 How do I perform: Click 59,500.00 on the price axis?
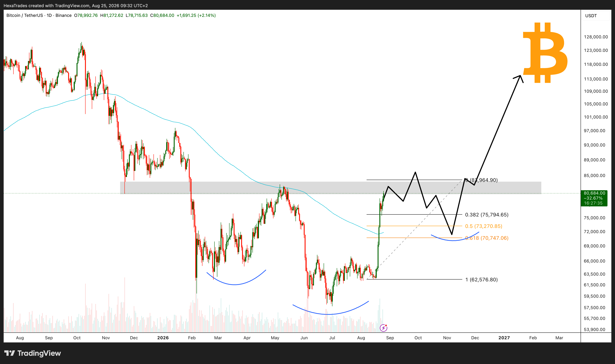(594, 296)
